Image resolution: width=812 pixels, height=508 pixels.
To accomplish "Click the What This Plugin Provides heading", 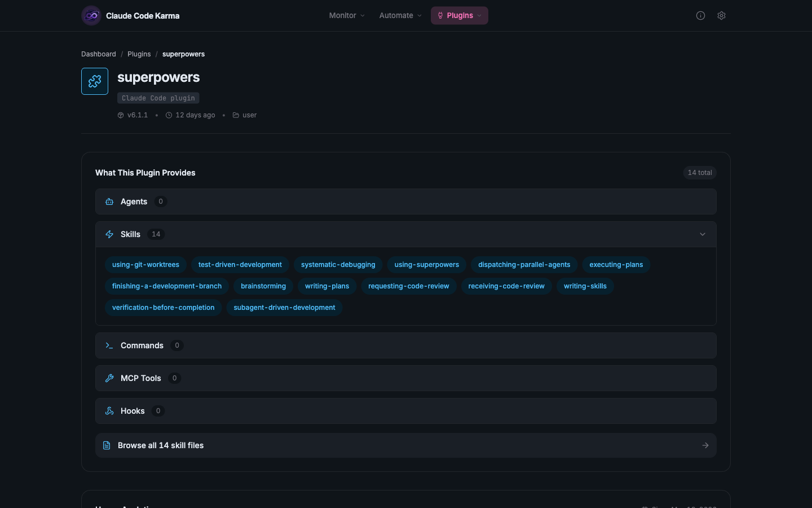I will pyautogui.click(x=145, y=173).
